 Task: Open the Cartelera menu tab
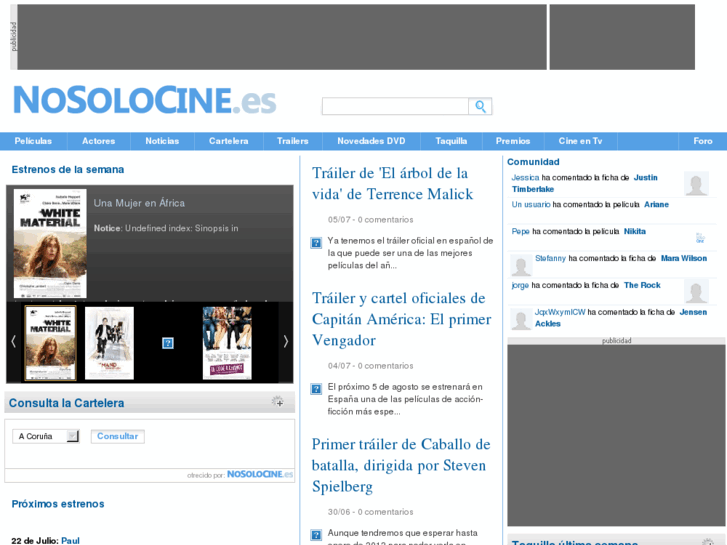(x=228, y=141)
